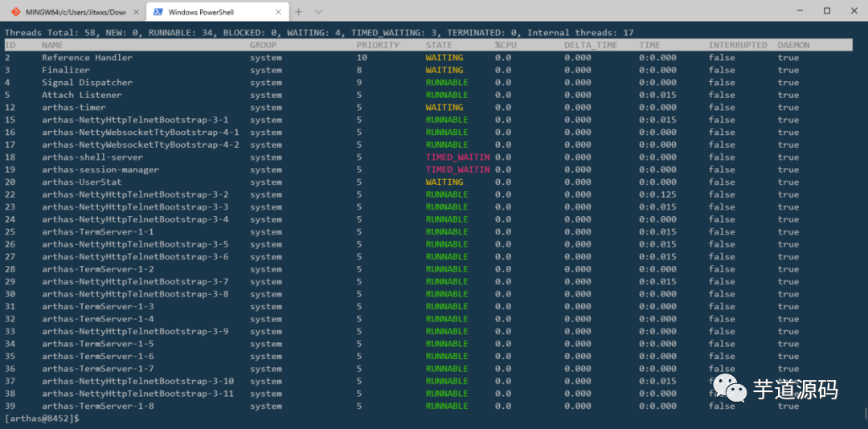Click the INTERRUPTED column header

click(x=738, y=45)
